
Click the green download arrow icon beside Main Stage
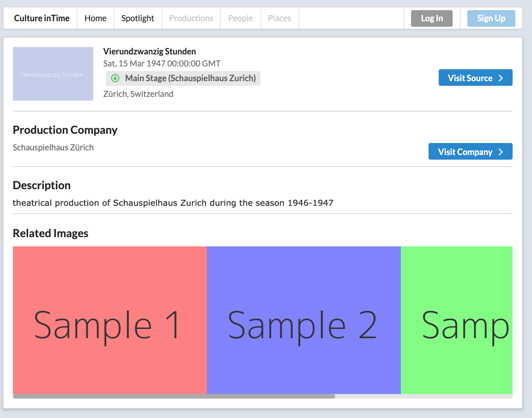click(x=115, y=78)
